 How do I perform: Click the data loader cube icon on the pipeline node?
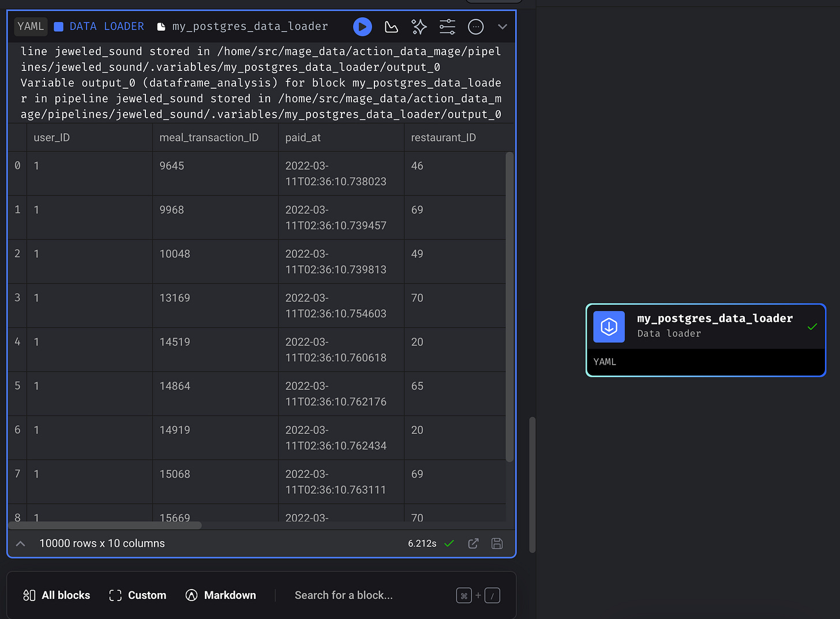(609, 327)
